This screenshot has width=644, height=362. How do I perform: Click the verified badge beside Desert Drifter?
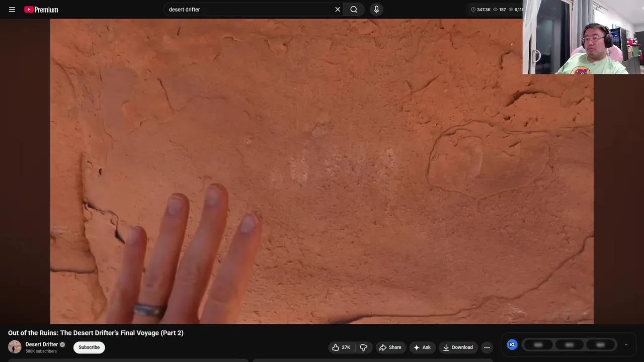(62, 344)
